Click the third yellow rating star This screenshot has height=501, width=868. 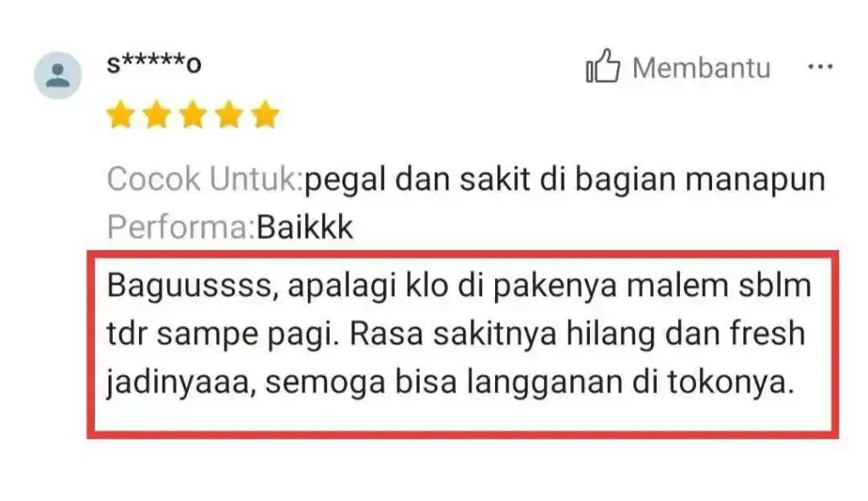tap(192, 114)
